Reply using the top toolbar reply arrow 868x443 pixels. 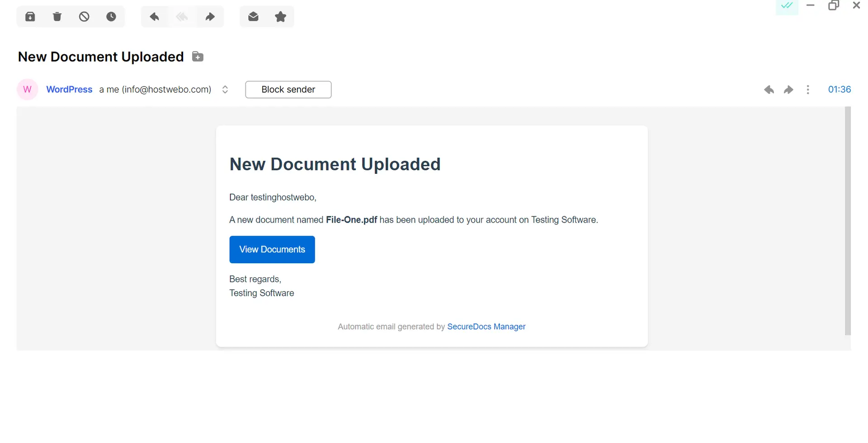pos(155,17)
